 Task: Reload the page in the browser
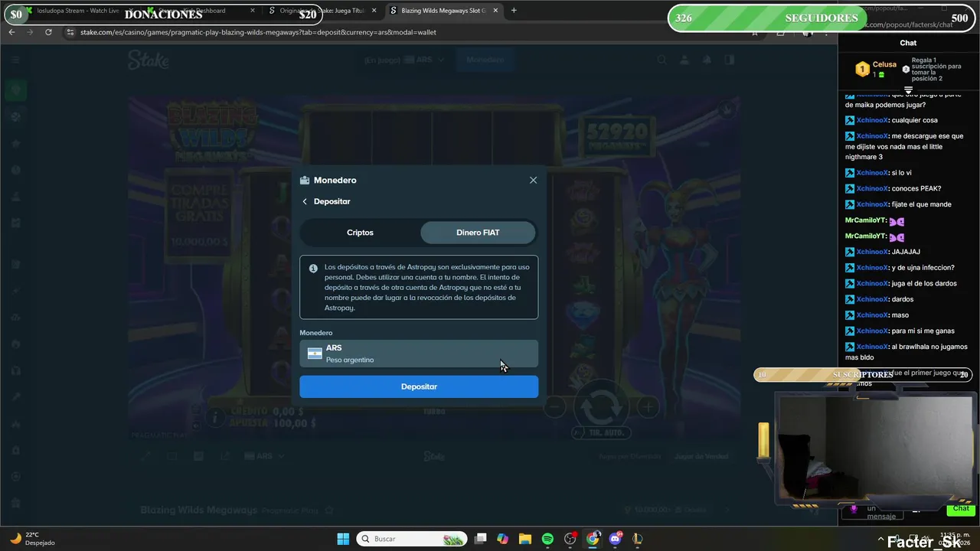48,32
